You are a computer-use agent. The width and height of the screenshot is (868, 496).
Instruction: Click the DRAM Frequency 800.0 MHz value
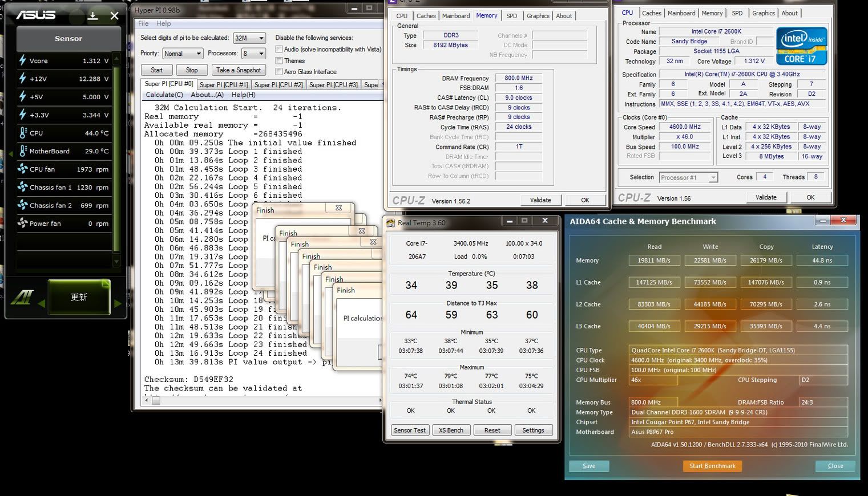pos(519,78)
